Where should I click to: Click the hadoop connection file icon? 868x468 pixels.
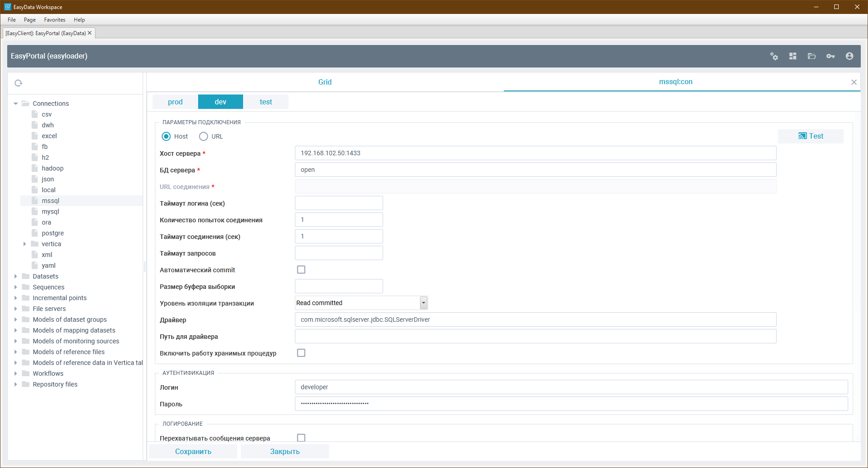point(35,168)
